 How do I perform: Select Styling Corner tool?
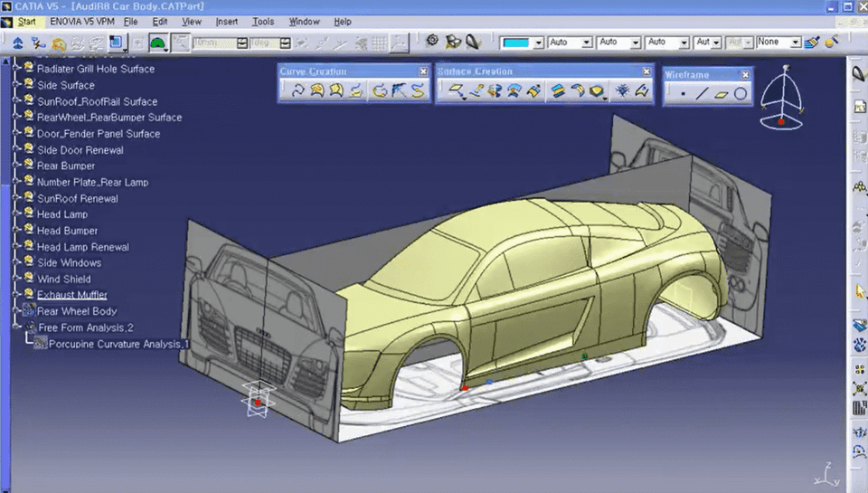tap(399, 90)
